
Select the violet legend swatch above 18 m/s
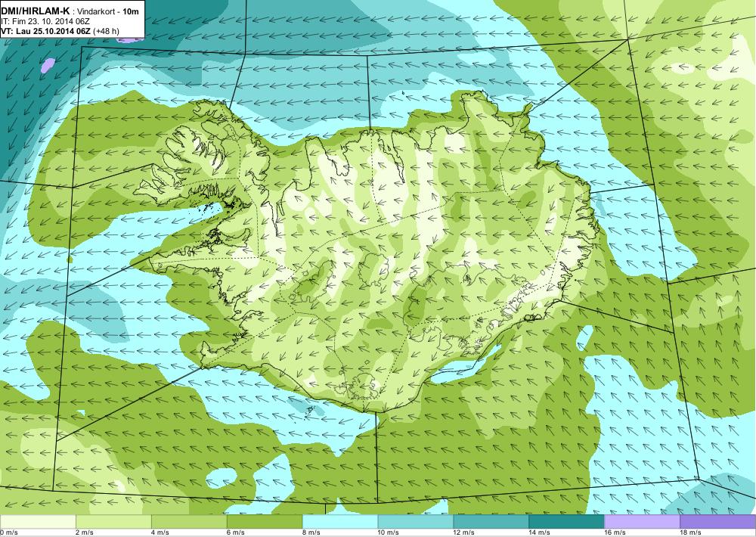coord(718,522)
